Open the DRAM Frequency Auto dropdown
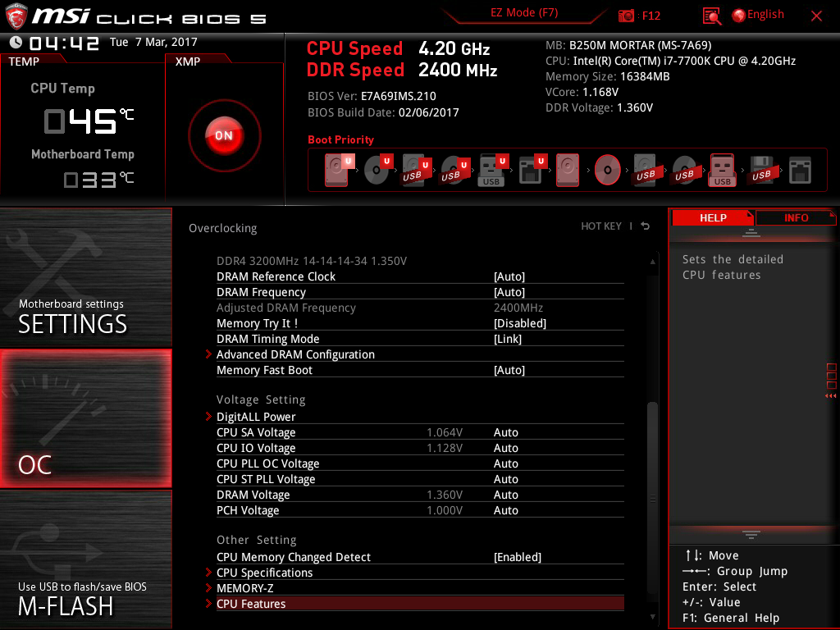840x630 pixels. 509,292
